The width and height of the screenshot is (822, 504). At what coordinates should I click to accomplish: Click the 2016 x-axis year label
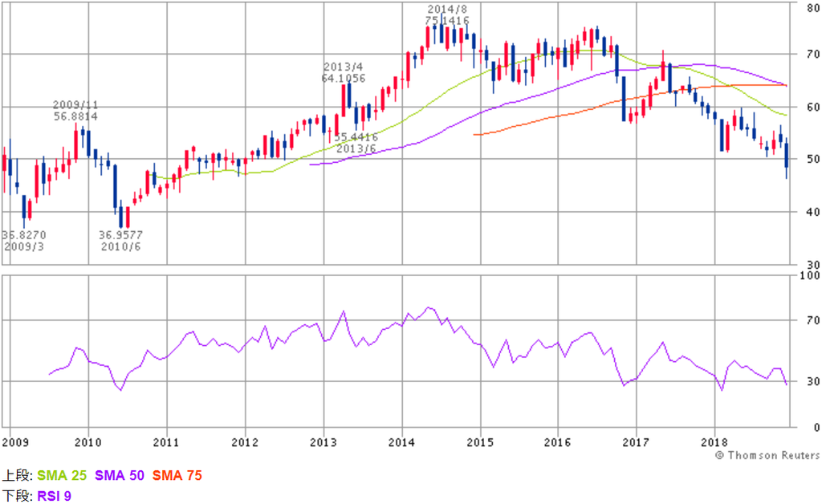[557, 443]
